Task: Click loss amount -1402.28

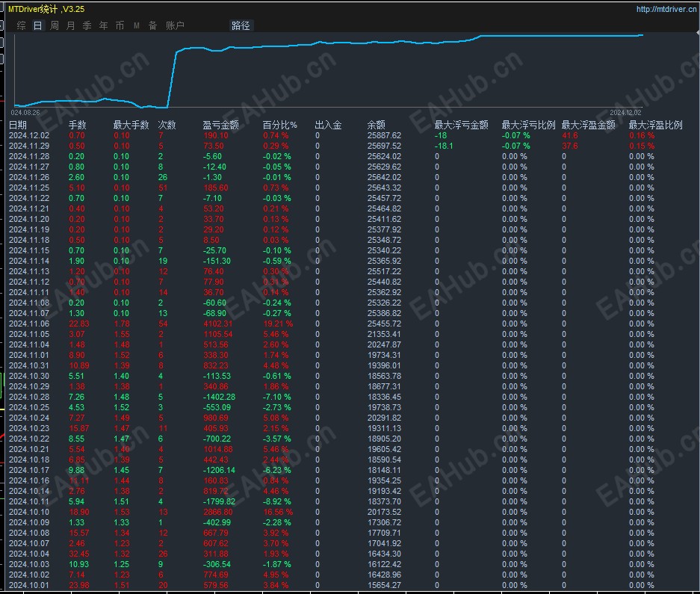Action: 219,397
